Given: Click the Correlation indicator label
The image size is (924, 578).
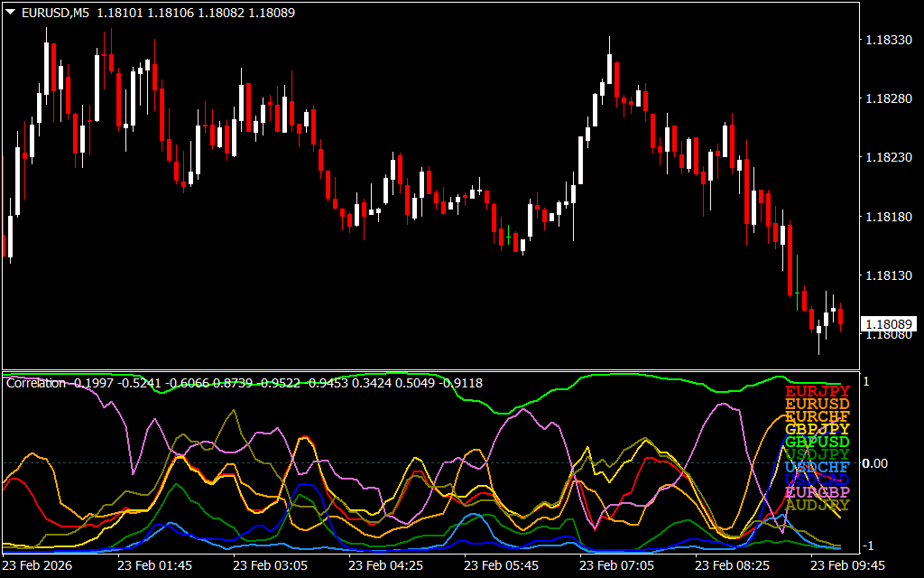Looking at the screenshot, I should pyautogui.click(x=36, y=383).
